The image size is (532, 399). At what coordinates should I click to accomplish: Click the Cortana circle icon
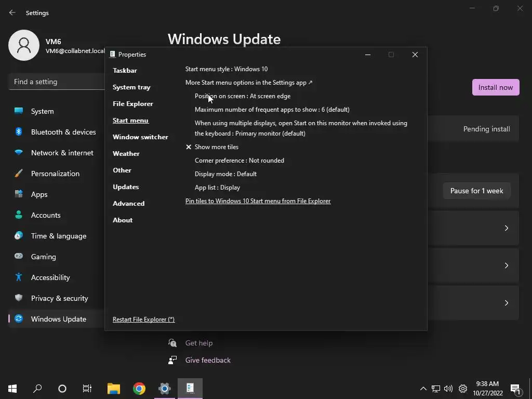(62, 389)
